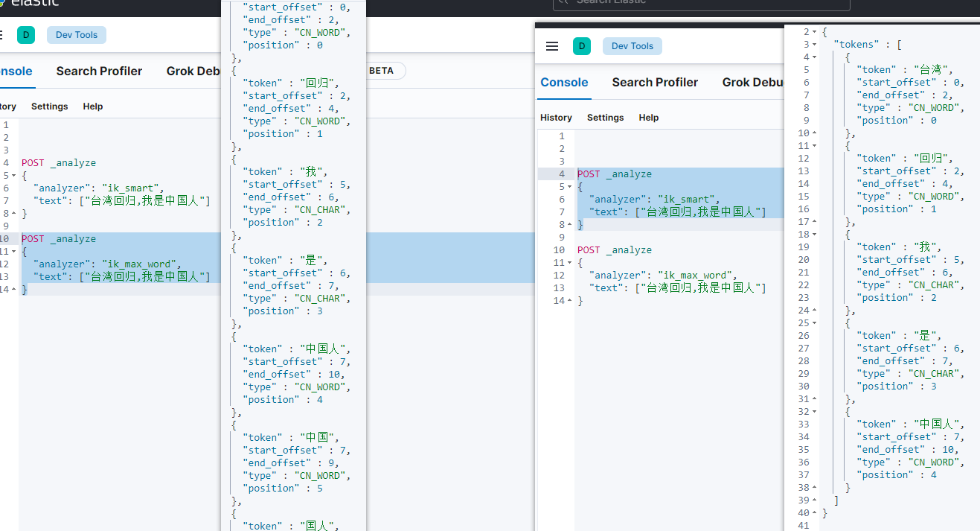Click "POST _analyze" on line 4 of the right editor

coord(615,174)
